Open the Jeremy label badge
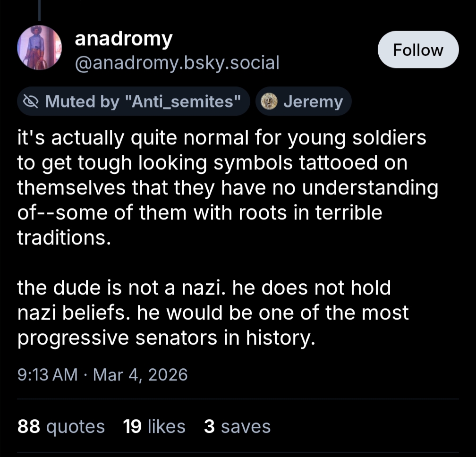This screenshot has width=476, height=457. tap(304, 102)
